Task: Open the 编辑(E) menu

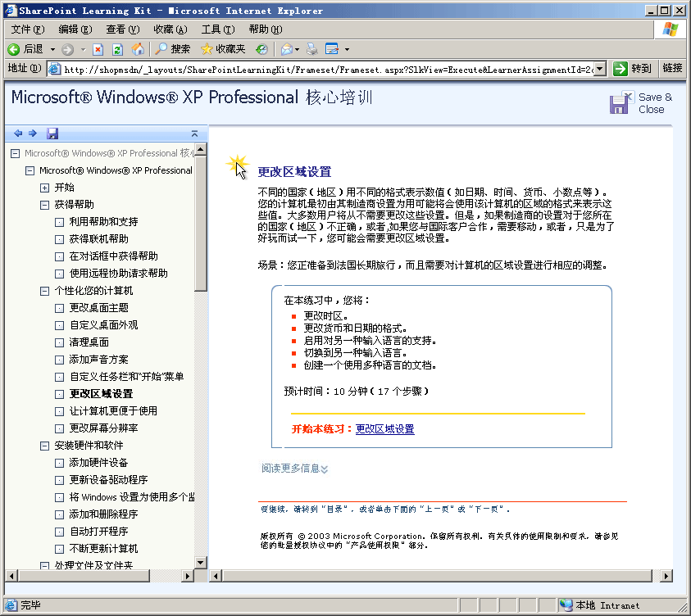Action: coord(75,29)
